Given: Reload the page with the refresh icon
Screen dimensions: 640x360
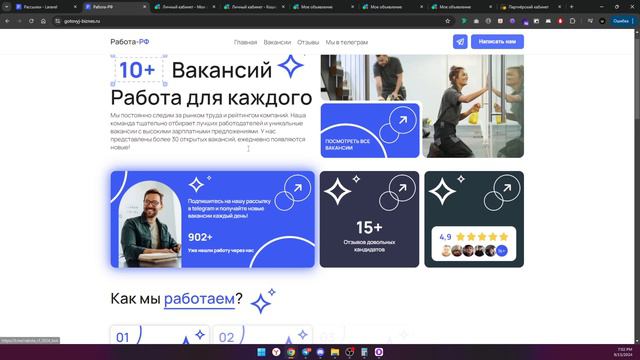Looking at the screenshot, I should [x=31, y=21].
